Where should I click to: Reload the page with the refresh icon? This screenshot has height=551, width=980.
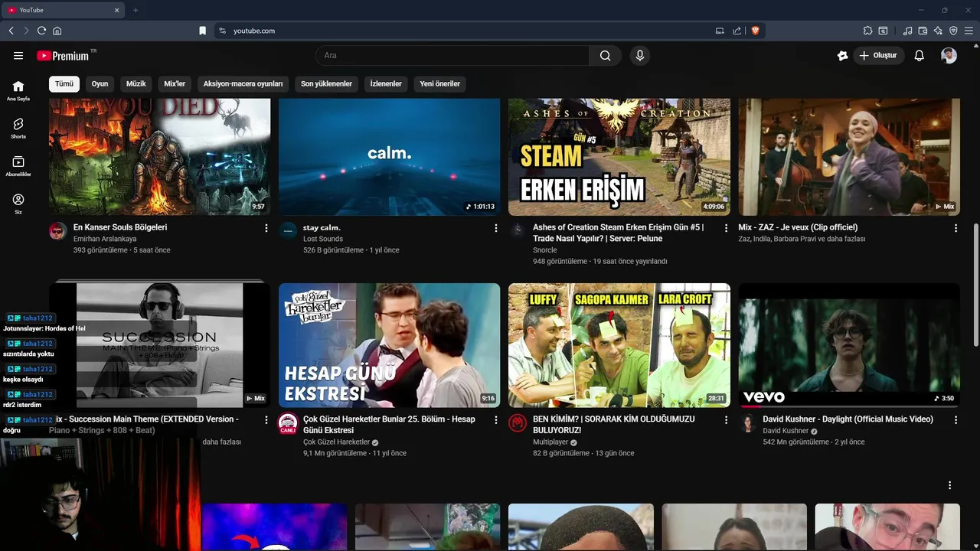[41, 31]
